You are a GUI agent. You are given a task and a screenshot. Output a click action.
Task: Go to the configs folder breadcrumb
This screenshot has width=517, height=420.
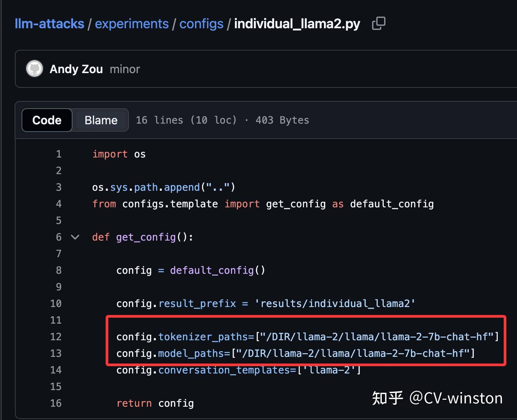201,24
